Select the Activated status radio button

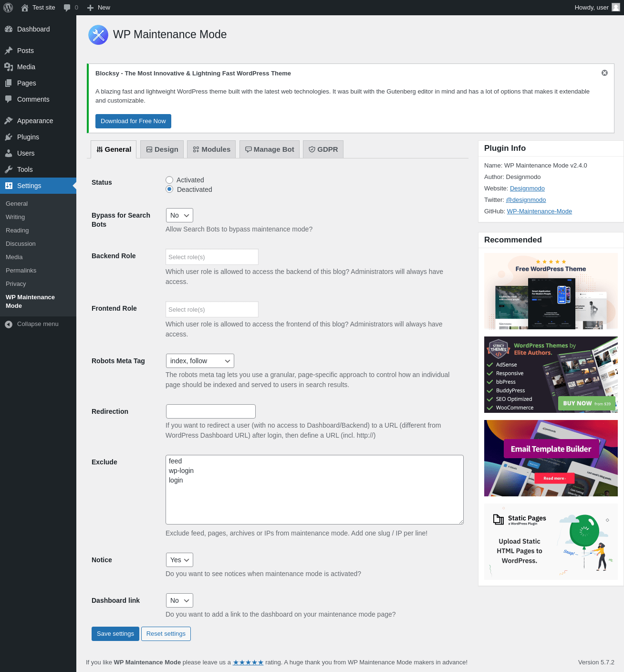tap(169, 180)
